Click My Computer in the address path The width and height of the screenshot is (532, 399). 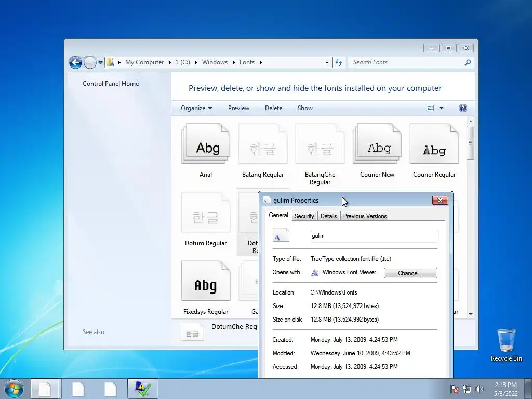(144, 62)
